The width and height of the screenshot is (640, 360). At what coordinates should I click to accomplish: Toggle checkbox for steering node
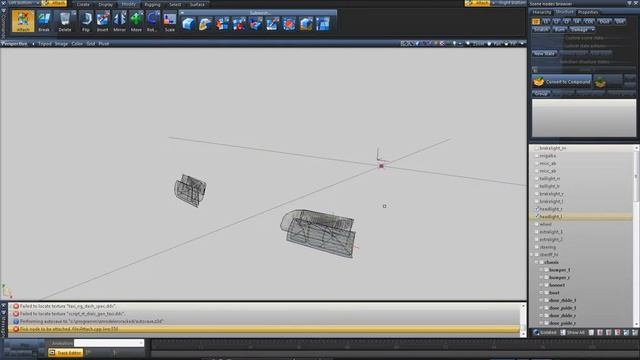click(537, 247)
